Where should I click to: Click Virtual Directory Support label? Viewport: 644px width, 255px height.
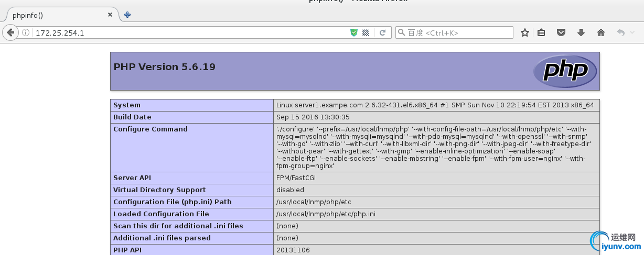(x=159, y=190)
